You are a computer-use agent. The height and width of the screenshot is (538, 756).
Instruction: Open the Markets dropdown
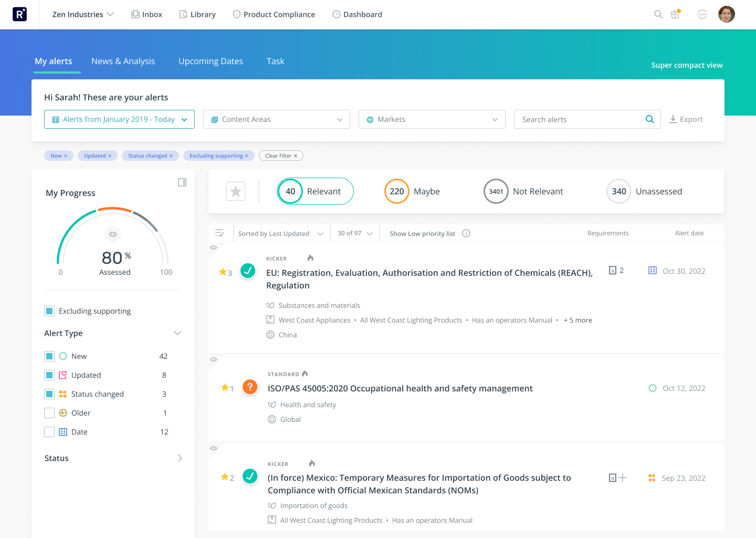[432, 119]
